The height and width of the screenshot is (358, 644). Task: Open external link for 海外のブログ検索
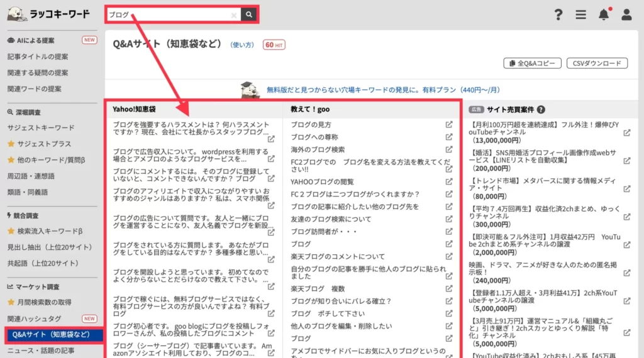click(449, 149)
